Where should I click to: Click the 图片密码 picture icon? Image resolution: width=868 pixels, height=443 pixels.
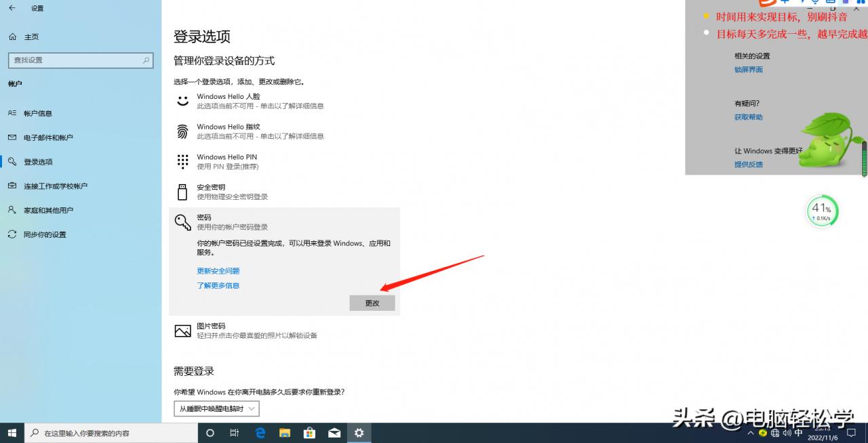pos(182,331)
